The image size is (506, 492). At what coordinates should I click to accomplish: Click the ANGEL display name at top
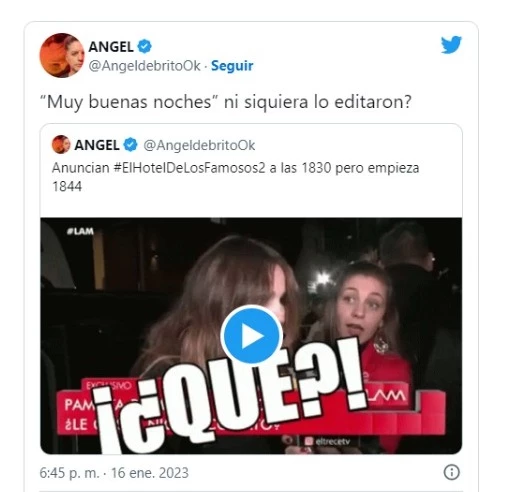click(x=111, y=46)
